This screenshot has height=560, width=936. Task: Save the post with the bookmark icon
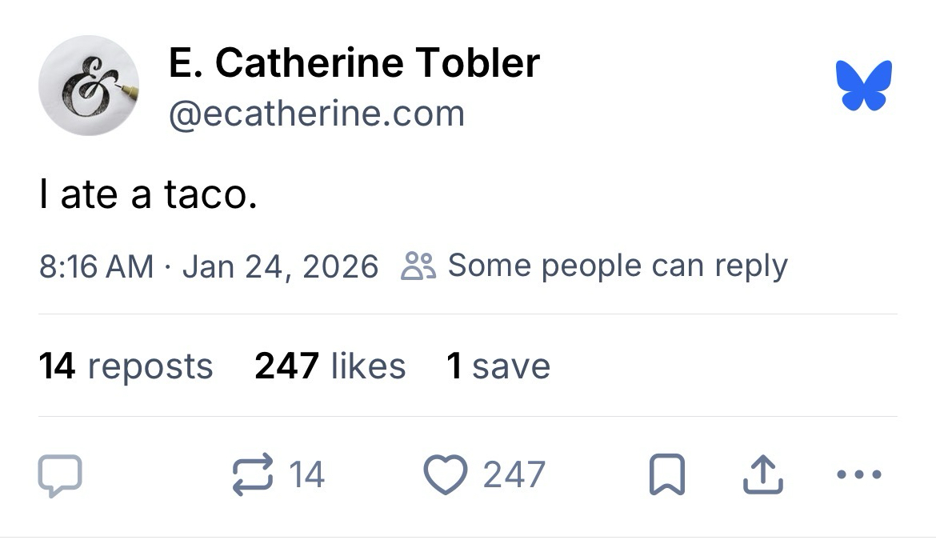tap(667, 475)
